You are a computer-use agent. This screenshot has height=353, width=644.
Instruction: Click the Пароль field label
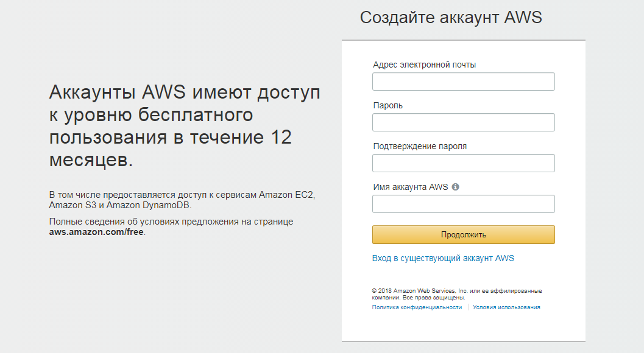tap(387, 105)
